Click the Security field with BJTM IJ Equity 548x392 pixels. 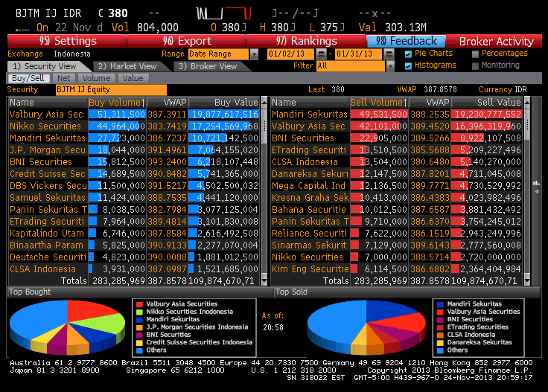[111, 89]
